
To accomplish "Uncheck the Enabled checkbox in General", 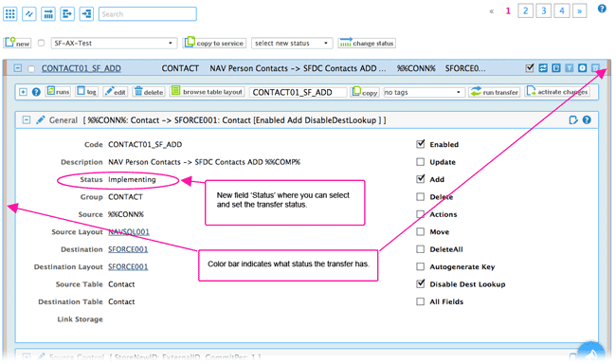I will [x=421, y=144].
